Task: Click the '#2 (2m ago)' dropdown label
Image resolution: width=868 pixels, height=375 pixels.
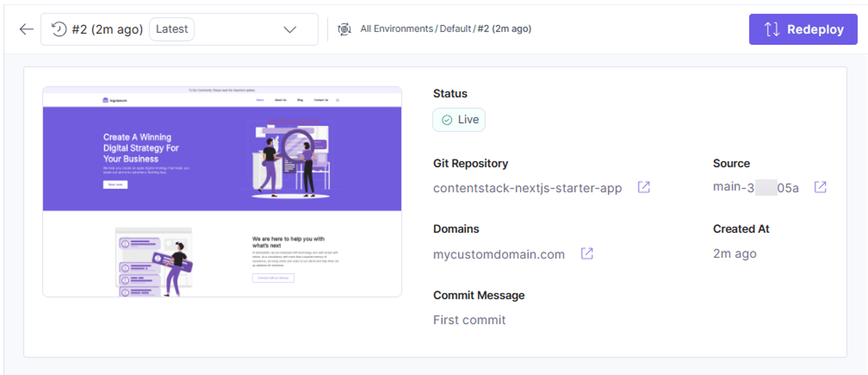Action: (108, 29)
